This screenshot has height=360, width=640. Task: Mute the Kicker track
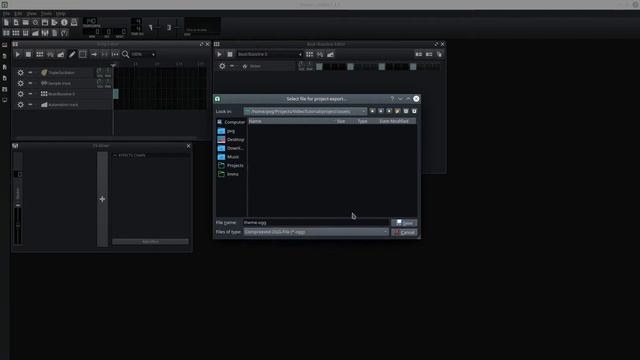232,66
